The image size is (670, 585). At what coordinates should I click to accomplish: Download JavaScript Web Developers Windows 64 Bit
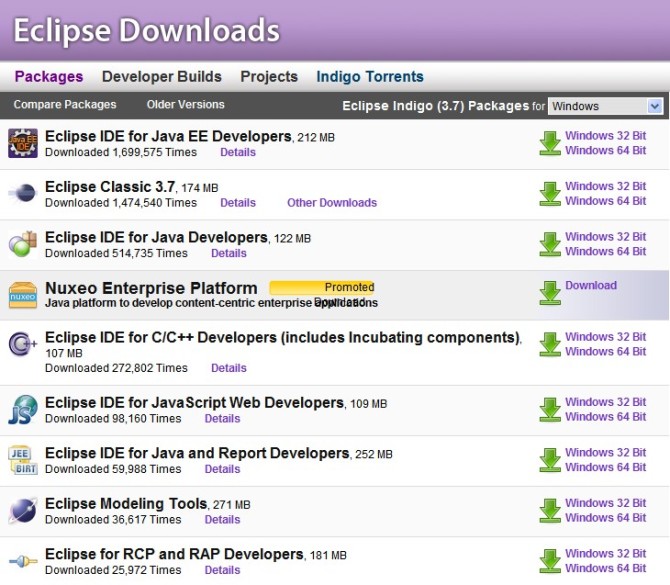tap(605, 417)
